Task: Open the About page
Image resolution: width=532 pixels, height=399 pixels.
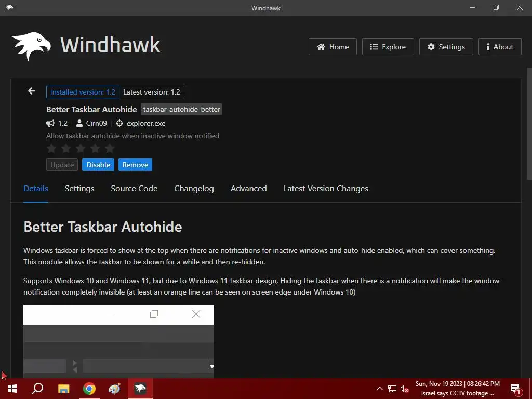Action: pos(500,47)
